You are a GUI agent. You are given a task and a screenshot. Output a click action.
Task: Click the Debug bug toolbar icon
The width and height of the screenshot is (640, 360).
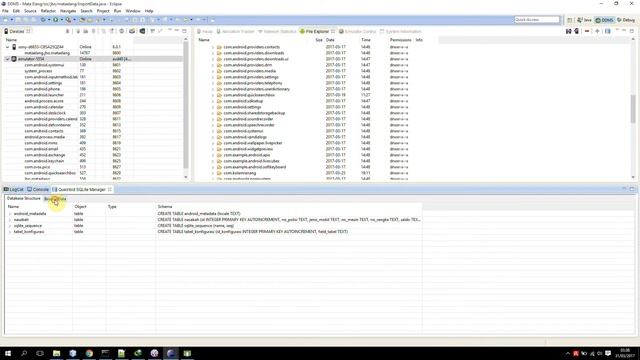pyautogui.click(x=43, y=20)
